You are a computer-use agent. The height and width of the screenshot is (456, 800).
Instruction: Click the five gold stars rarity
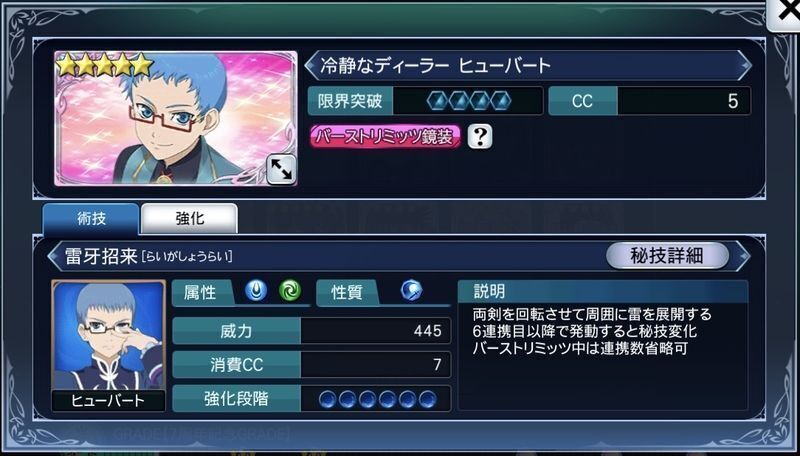coord(104,65)
